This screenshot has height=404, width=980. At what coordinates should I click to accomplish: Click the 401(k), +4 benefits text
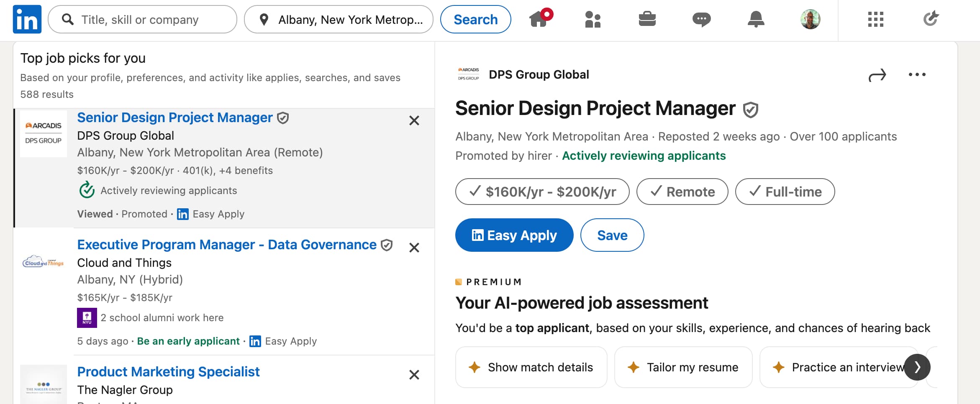point(228,171)
